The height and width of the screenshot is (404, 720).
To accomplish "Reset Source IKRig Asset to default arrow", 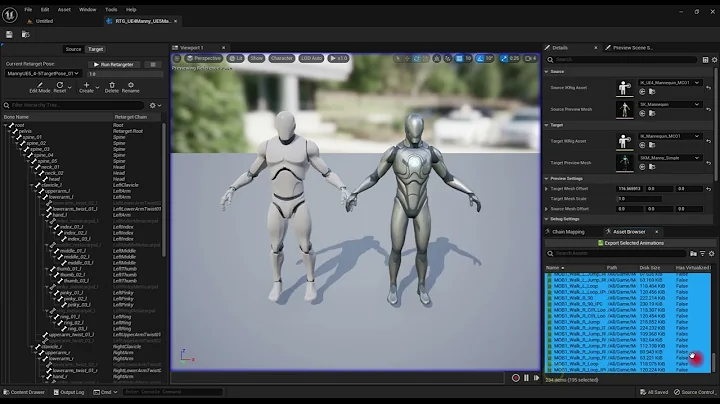I will (709, 88).
